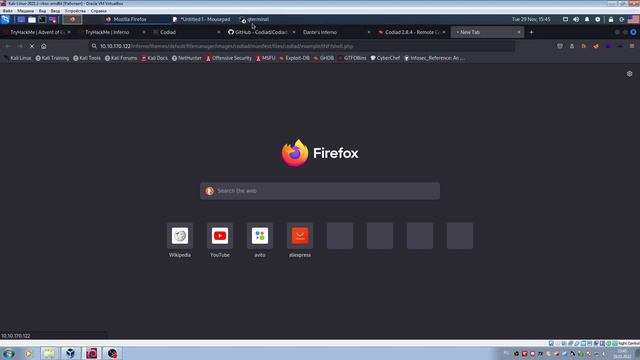Click the Pocket save icon in toolbar
The width and height of the screenshot is (640, 360).
coord(560,46)
